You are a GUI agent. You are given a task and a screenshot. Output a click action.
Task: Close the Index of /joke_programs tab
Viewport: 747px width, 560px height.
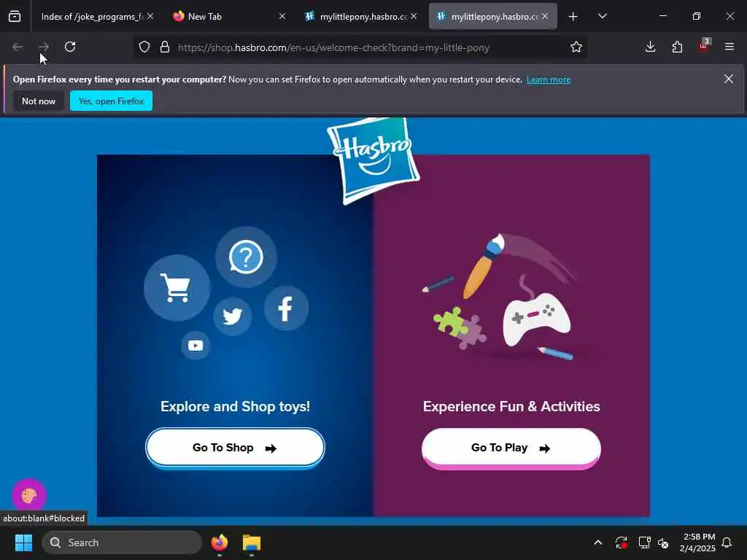click(150, 16)
